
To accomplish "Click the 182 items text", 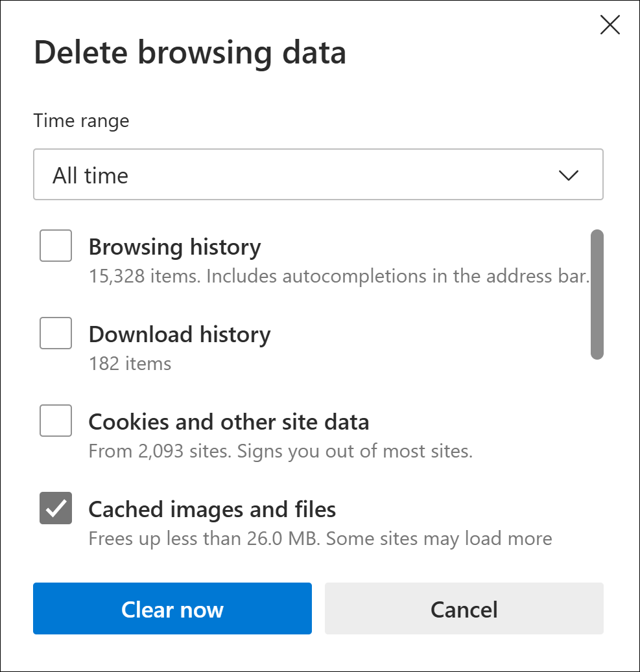I will coord(130,364).
